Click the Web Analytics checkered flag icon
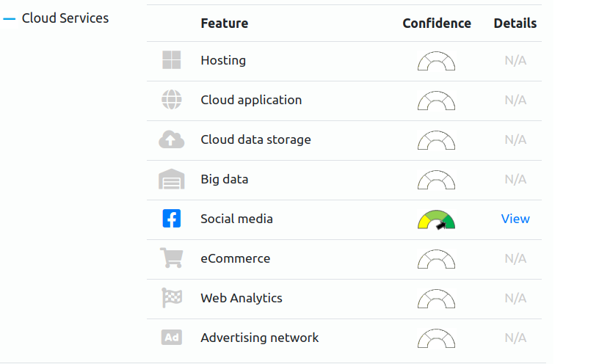Image resolution: width=599 pixels, height=364 pixels. click(172, 297)
